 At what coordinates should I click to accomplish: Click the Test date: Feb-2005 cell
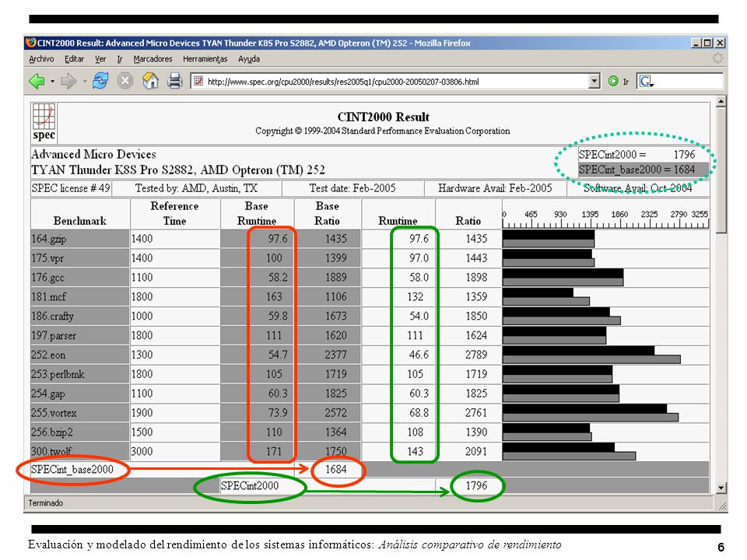(352, 188)
